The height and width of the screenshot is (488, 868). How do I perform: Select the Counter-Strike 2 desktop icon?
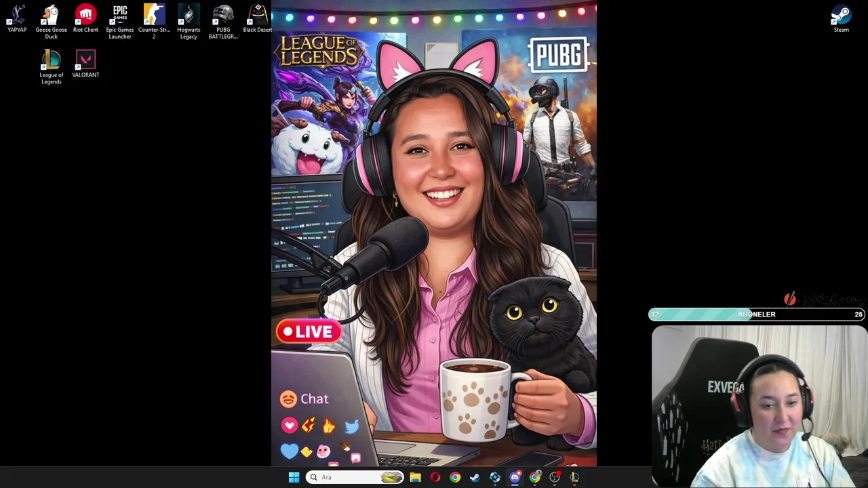[154, 22]
